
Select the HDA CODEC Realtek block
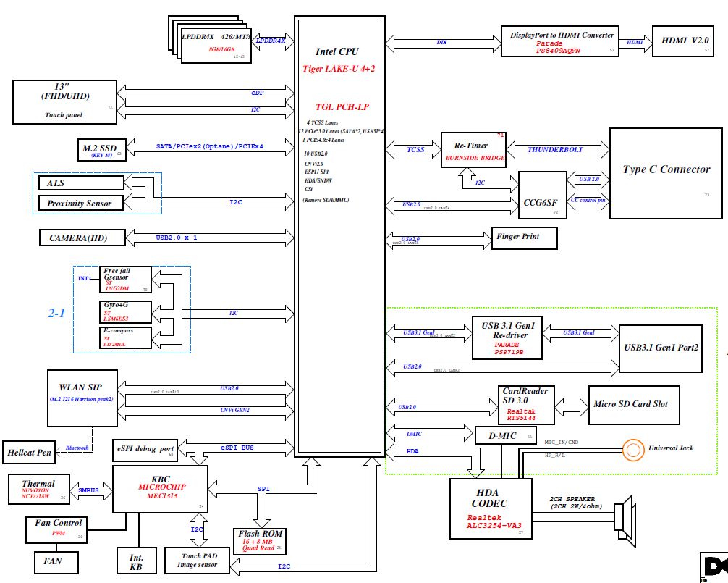coord(490,508)
